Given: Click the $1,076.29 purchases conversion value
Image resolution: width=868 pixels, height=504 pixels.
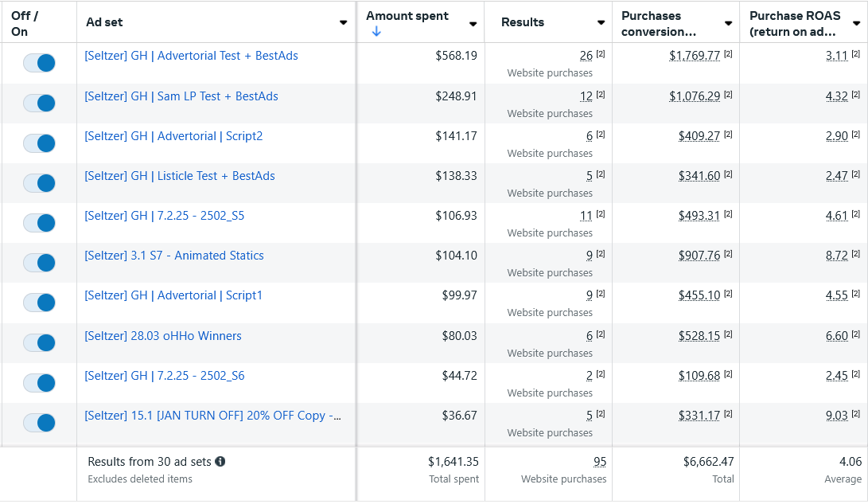Looking at the screenshot, I should [695, 96].
